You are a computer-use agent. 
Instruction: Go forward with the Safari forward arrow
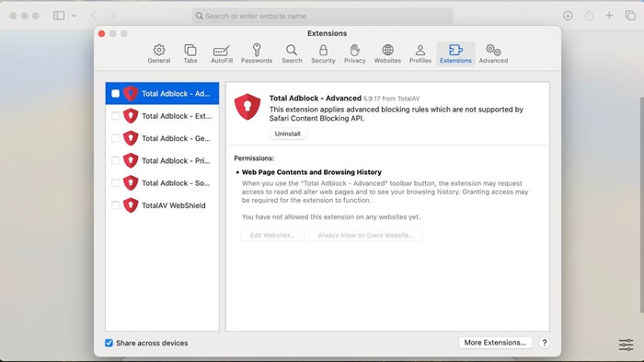[113, 16]
